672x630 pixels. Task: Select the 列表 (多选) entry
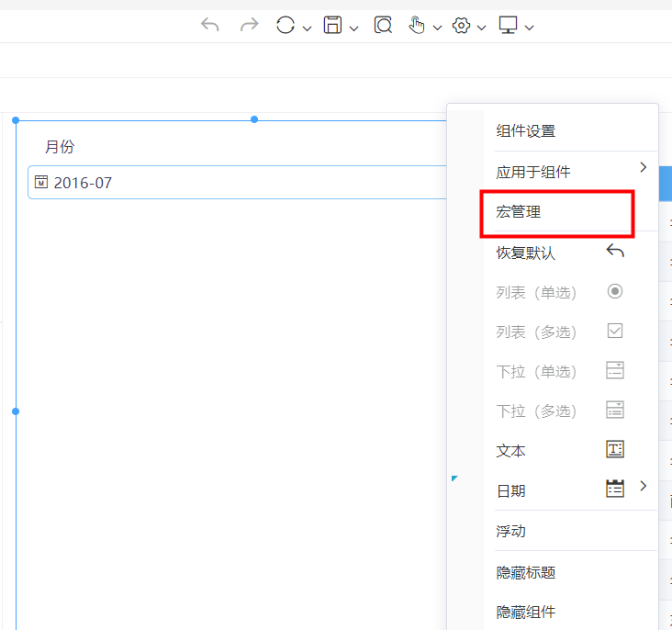[536, 332]
